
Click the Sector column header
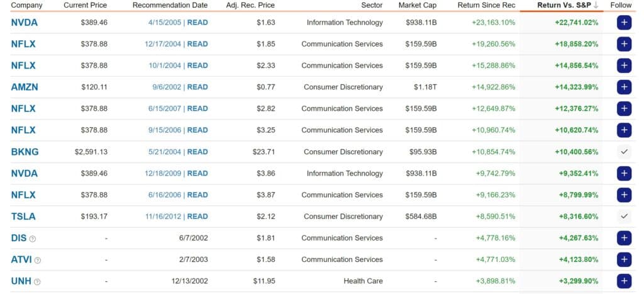coord(372,5)
